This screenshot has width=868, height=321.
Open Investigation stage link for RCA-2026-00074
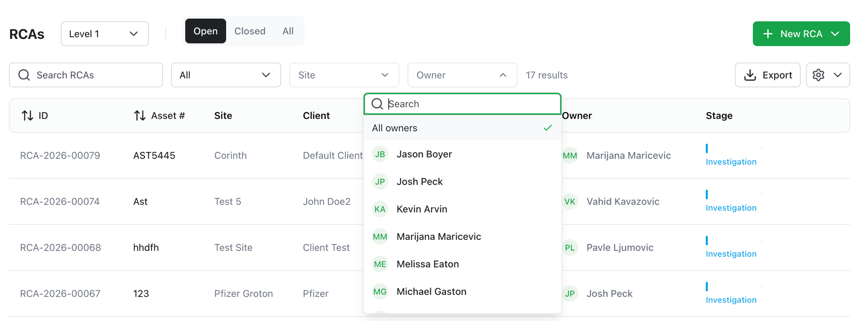pyautogui.click(x=731, y=208)
